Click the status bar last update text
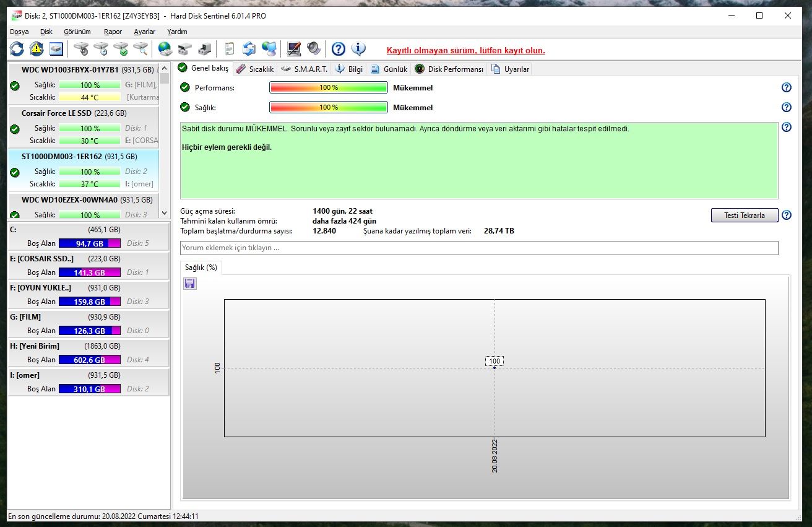812x527 pixels. [x=103, y=516]
